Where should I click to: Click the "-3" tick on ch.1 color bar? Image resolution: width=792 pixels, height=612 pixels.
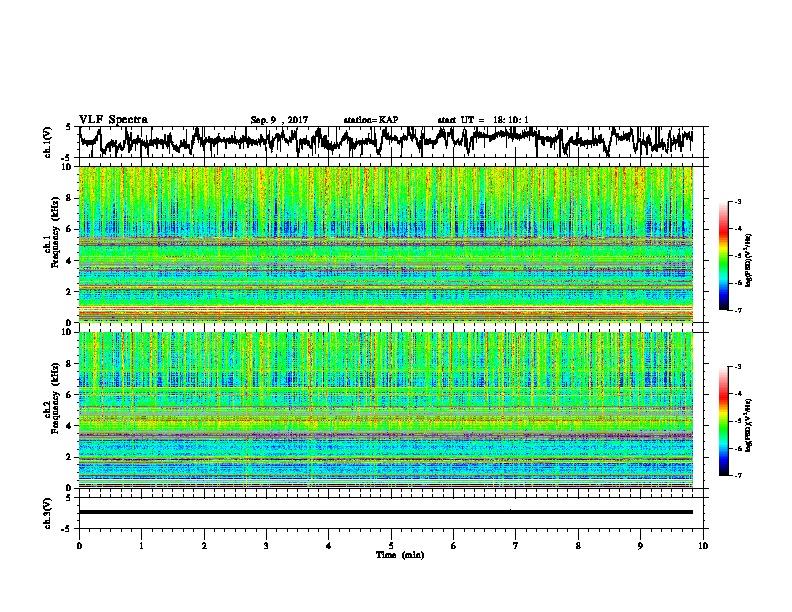point(738,202)
